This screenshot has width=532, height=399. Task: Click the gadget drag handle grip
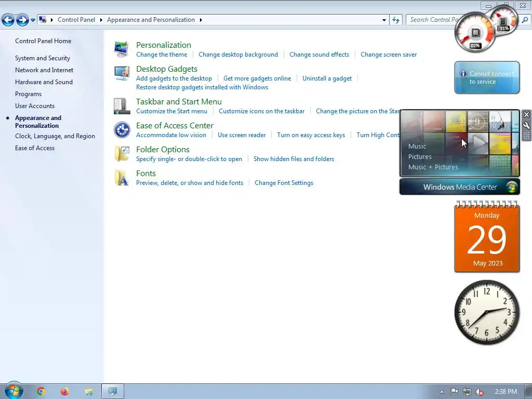[526, 136]
